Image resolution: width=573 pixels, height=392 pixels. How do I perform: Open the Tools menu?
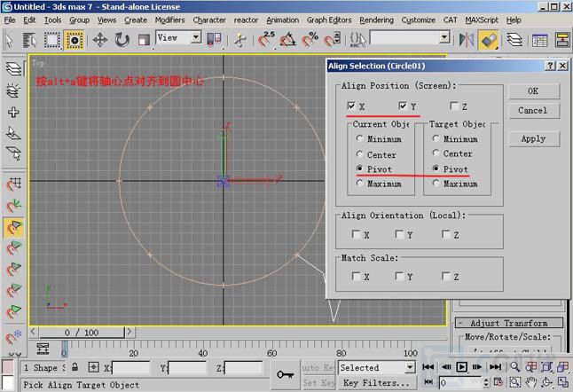point(53,20)
